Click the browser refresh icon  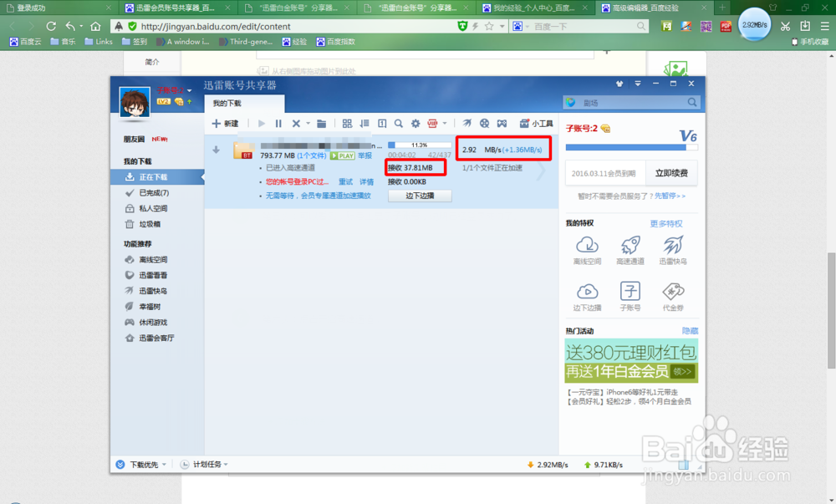tap(51, 26)
